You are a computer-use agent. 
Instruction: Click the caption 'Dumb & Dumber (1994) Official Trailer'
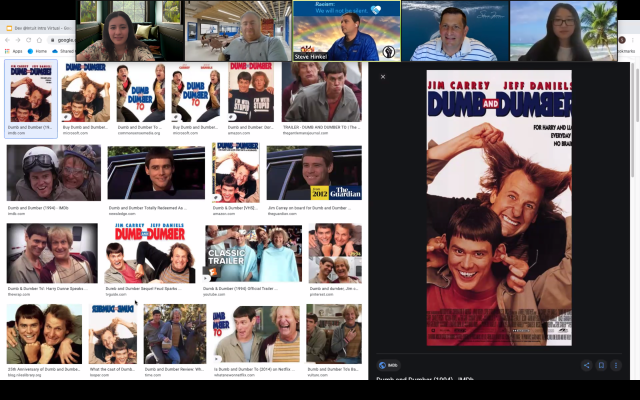point(240,289)
